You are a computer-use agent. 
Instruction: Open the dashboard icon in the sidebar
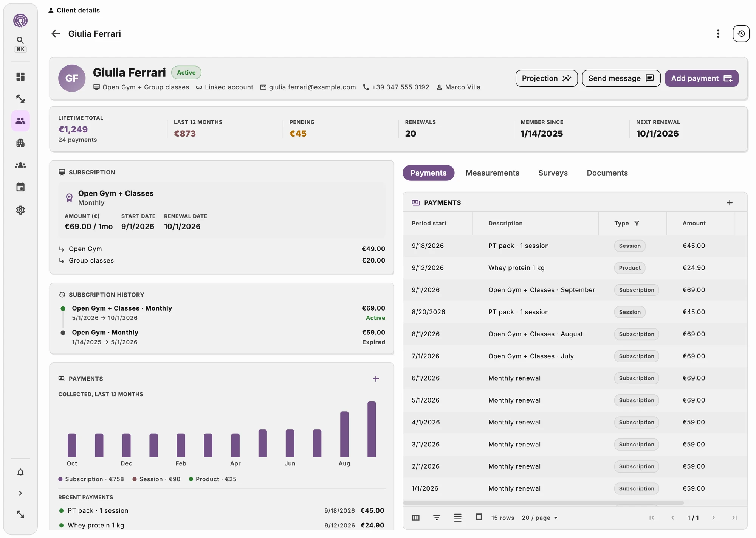coord(20,77)
